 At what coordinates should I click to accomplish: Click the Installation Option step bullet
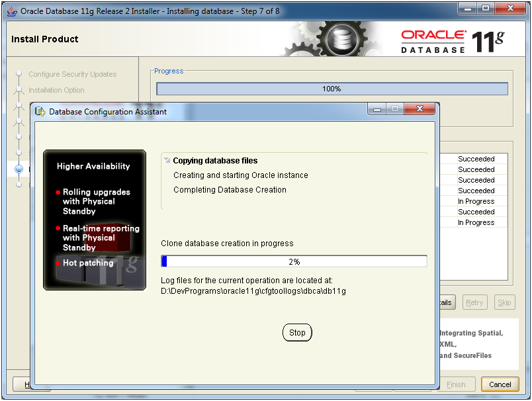pyautogui.click(x=19, y=89)
